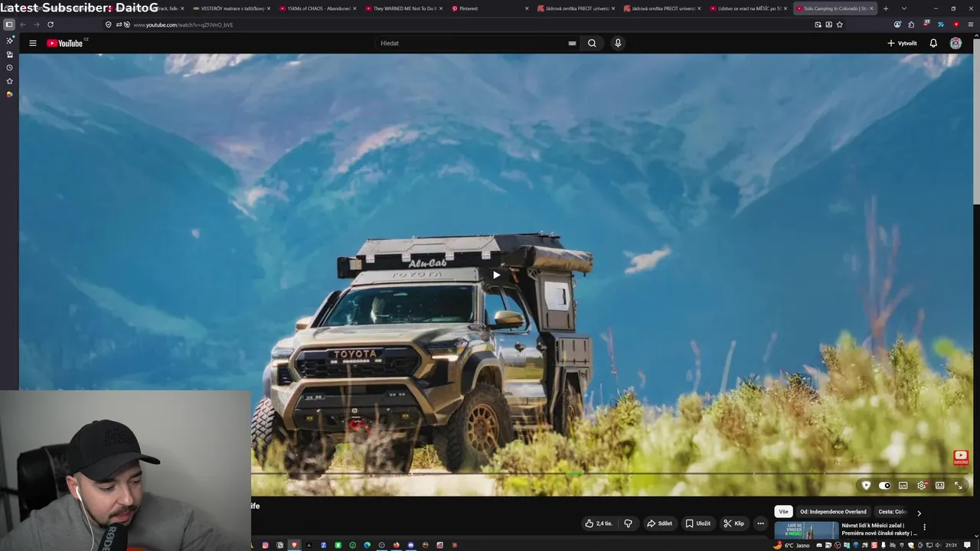Select the Od: Independence Overland chip

833,512
